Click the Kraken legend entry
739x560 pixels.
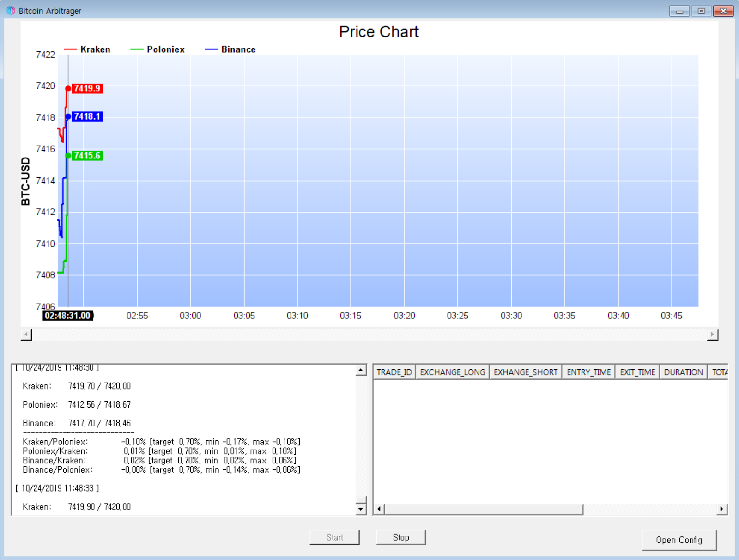87,49
